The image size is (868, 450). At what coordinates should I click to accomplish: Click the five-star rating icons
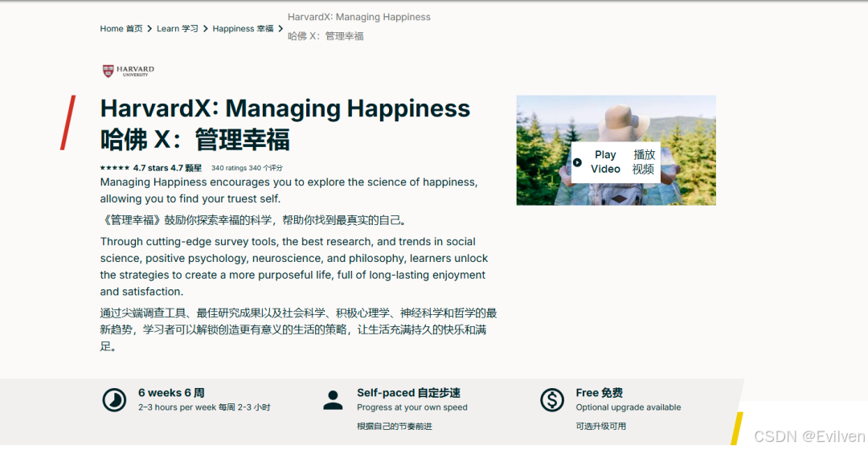click(x=115, y=168)
